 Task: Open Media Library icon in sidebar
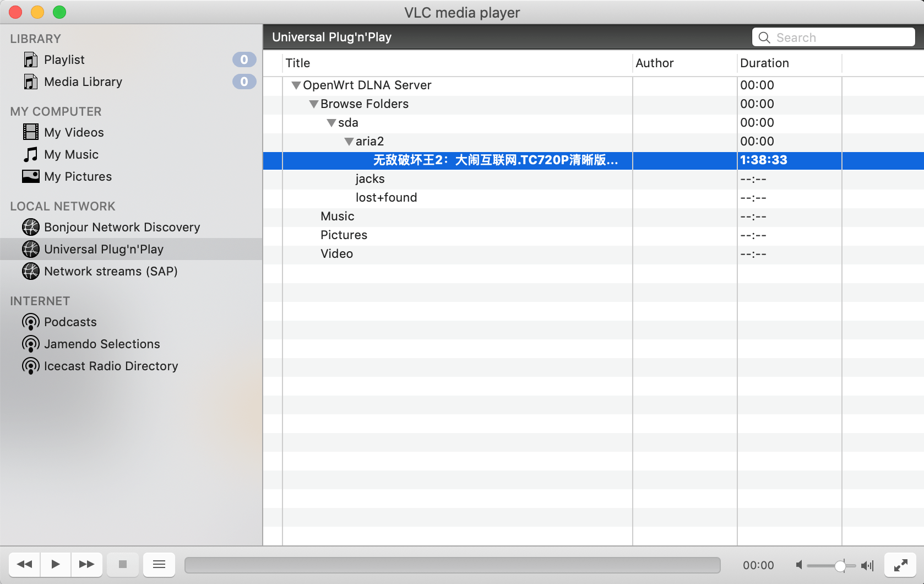(x=31, y=82)
